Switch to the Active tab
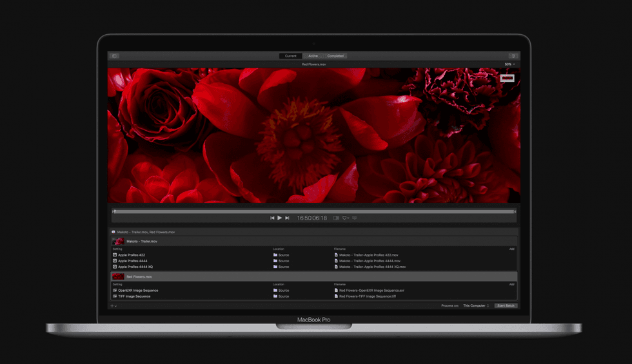The image size is (632, 364). pos(313,56)
